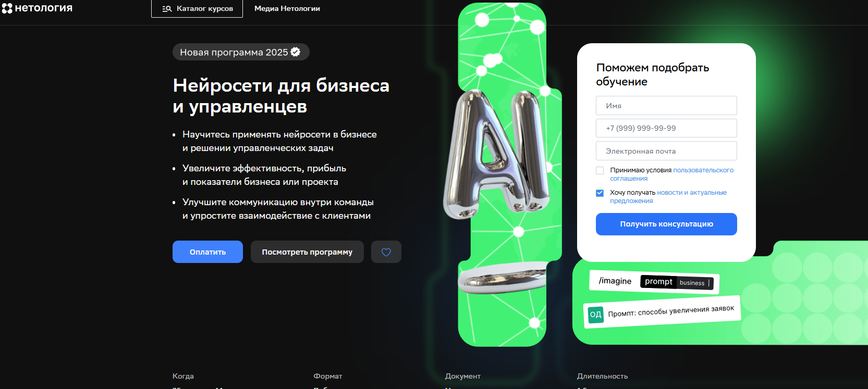Click the green ОД avatar icon
868x389 pixels.
coord(595,315)
